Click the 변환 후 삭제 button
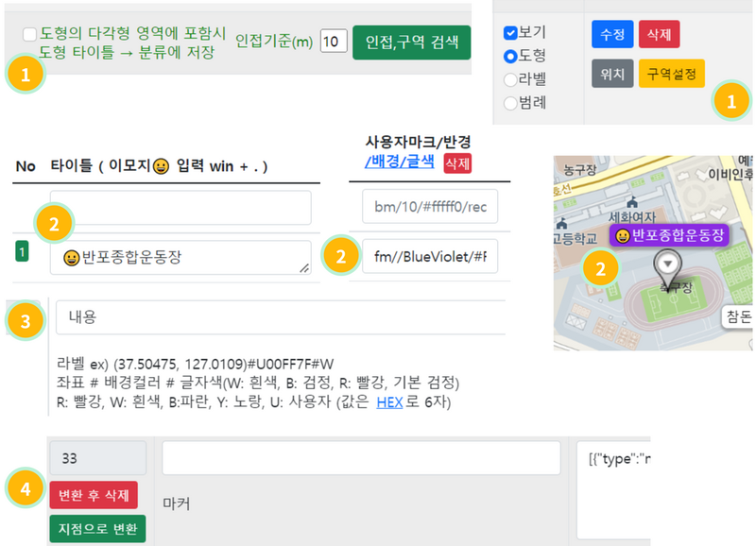Image resolution: width=756 pixels, height=546 pixels. (94, 494)
